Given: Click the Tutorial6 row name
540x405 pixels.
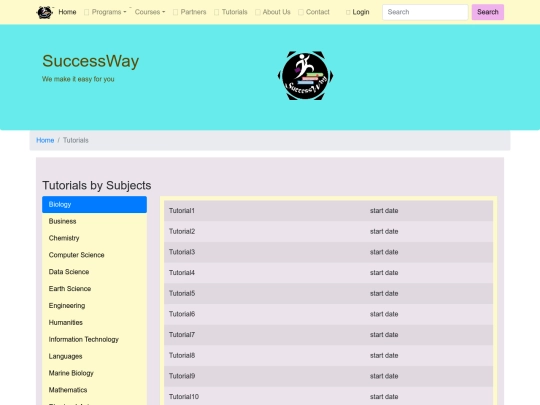Looking at the screenshot, I should pos(182,314).
